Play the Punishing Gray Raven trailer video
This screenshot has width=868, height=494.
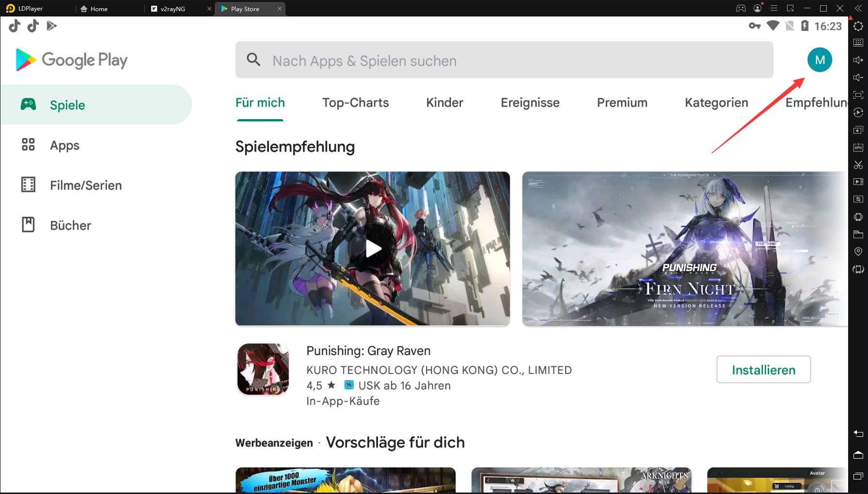[373, 248]
